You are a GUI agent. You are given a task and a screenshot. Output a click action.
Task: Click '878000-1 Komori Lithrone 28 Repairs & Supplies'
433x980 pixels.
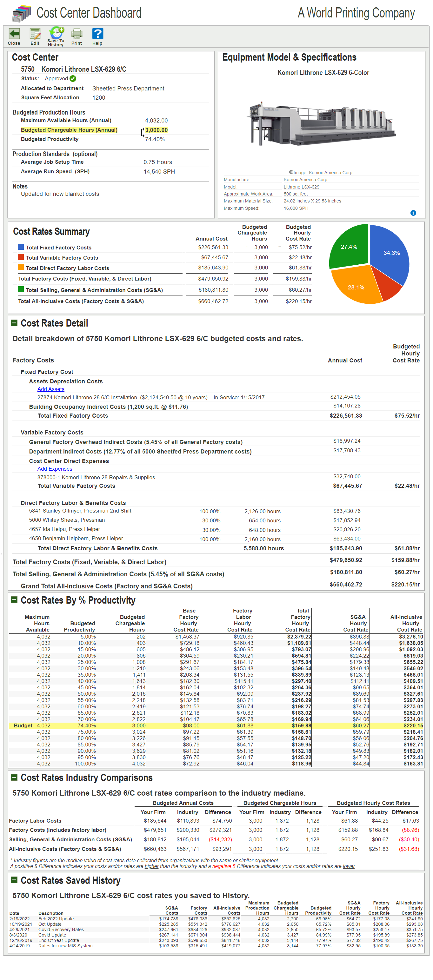pyautogui.click(x=96, y=477)
